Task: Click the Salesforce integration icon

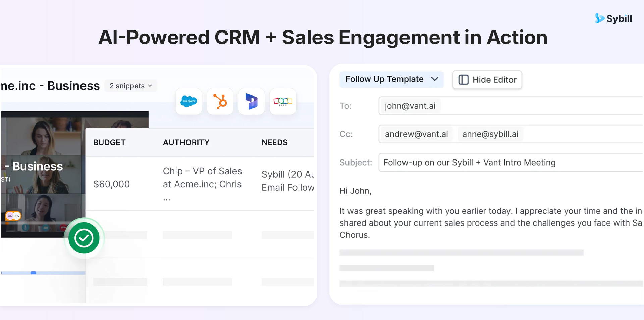Action: [189, 101]
